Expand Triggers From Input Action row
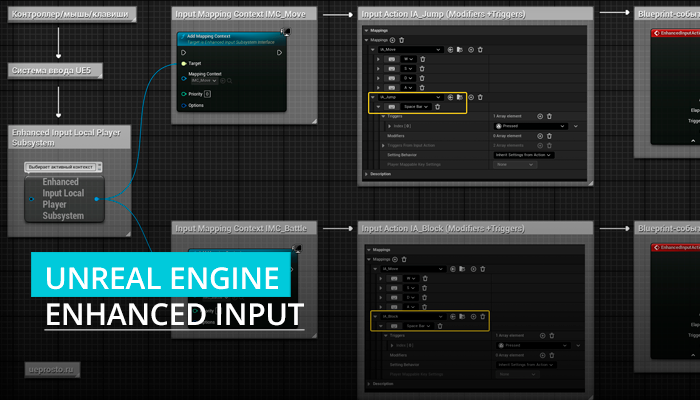This screenshot has height=400, width=700. click(x=383, y=146)
